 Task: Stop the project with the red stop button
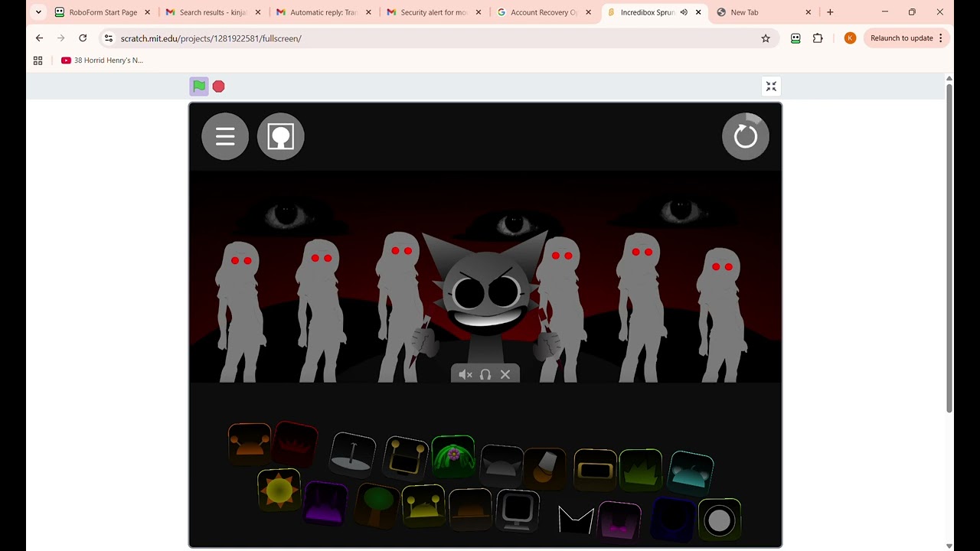coord(219,86)
